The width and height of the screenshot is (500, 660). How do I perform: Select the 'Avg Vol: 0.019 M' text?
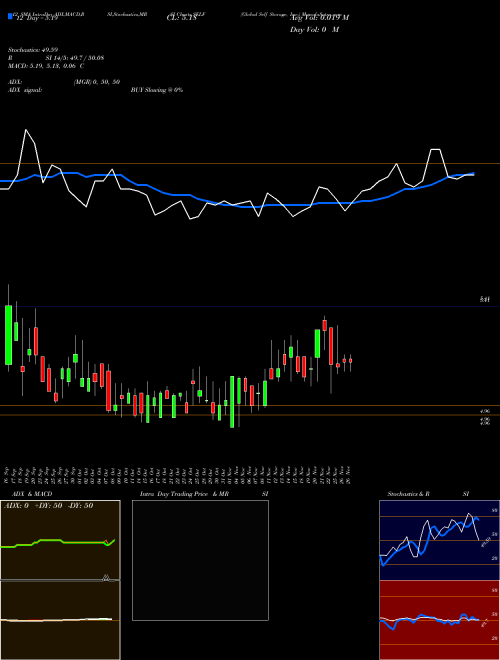click(319, 18)
